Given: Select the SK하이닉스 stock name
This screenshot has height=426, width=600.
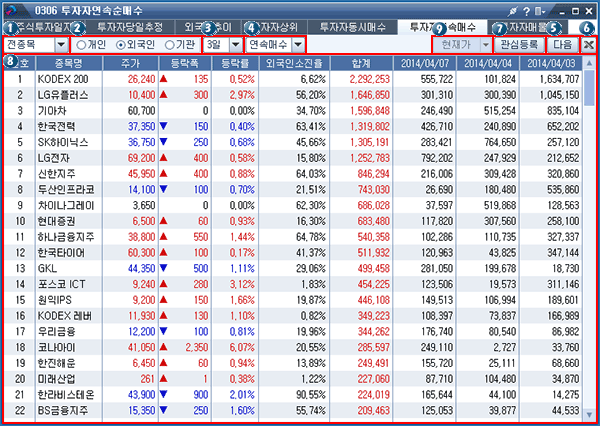Looking at the screenshot, I should 63,142.
